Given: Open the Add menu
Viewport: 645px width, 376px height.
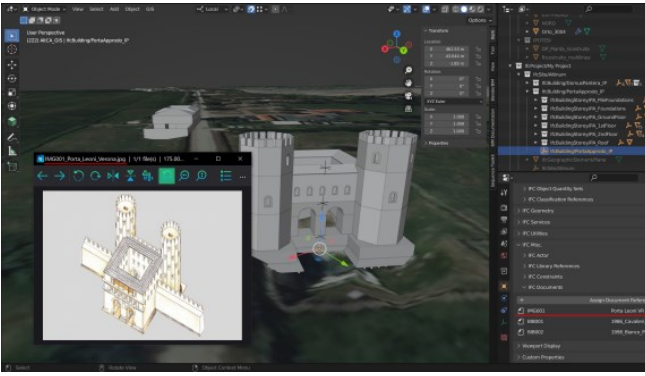Looking at the screenshot, I should pyautogui.click(x=114, y=9).
